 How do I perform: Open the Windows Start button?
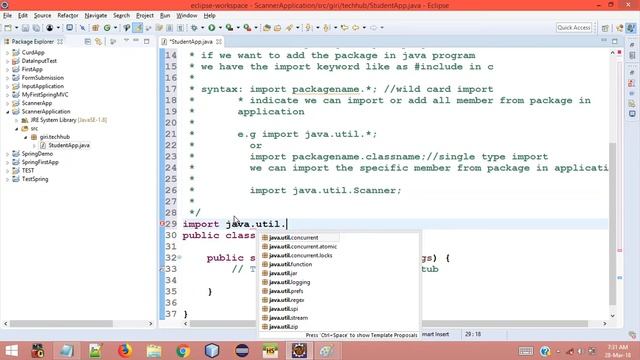click(x=11, y=351)
